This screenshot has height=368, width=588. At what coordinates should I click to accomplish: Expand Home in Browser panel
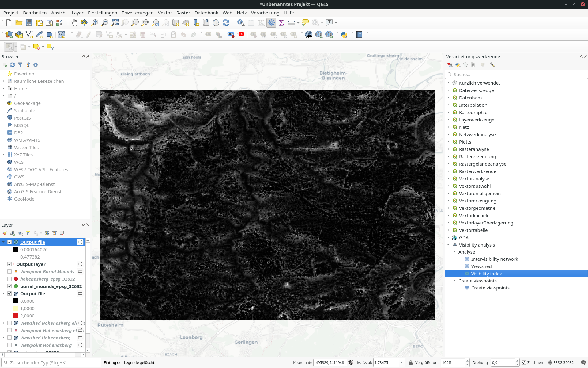[3, 88]
